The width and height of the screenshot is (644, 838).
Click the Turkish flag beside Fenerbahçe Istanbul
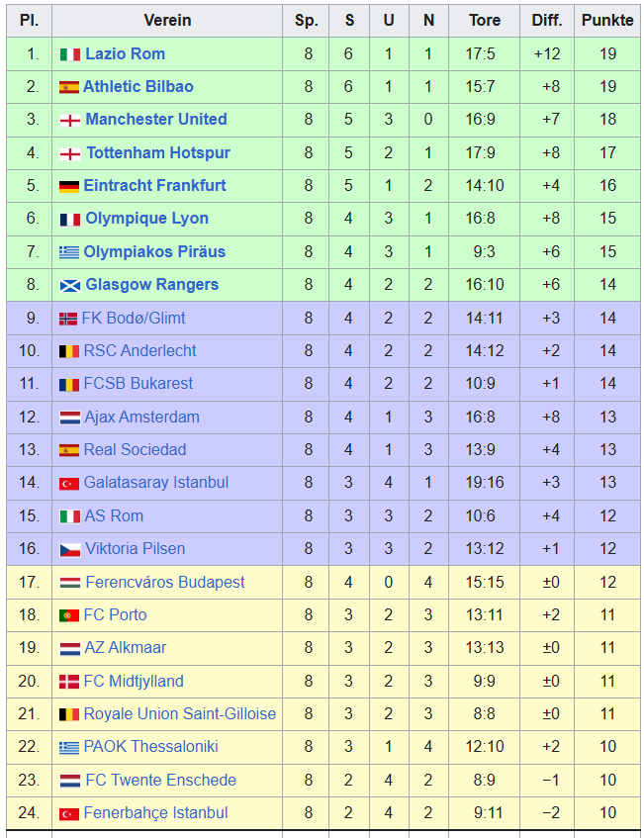[x=69, y=813]
